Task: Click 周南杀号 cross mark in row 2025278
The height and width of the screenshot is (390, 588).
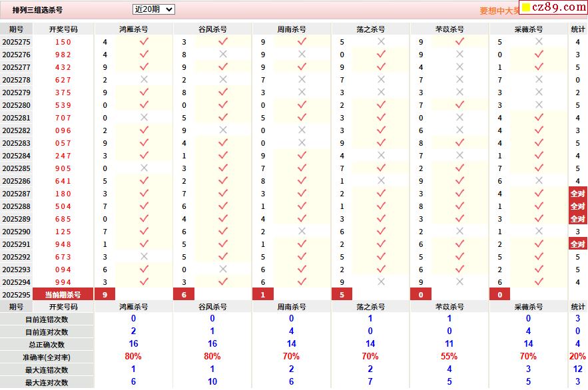Action: pos(302,79)
